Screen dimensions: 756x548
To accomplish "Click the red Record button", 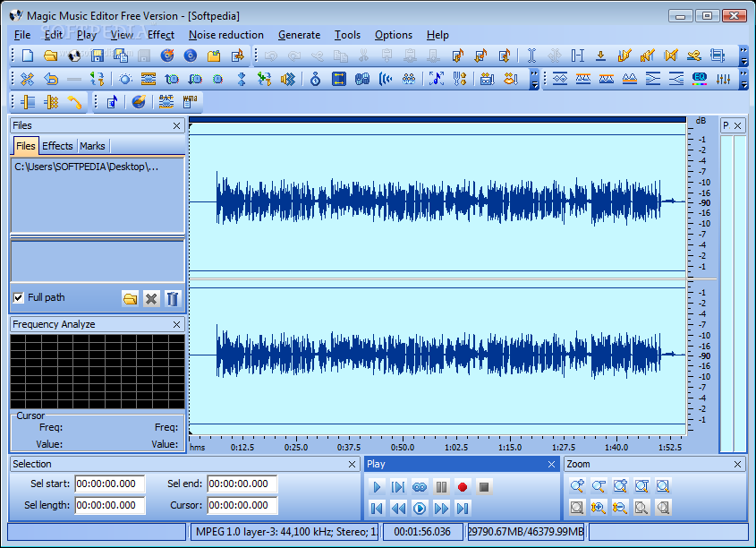I will tap(461, 487).
